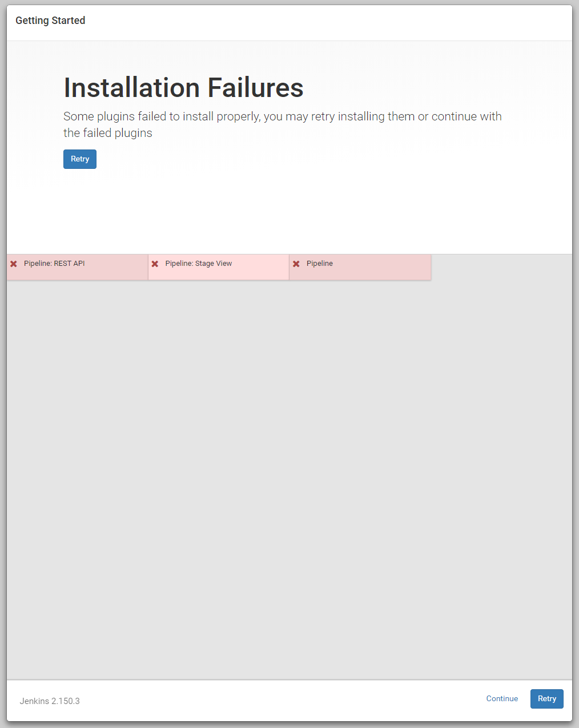Click the Jenkins 2.150.3 version text

tap(50, 701)
